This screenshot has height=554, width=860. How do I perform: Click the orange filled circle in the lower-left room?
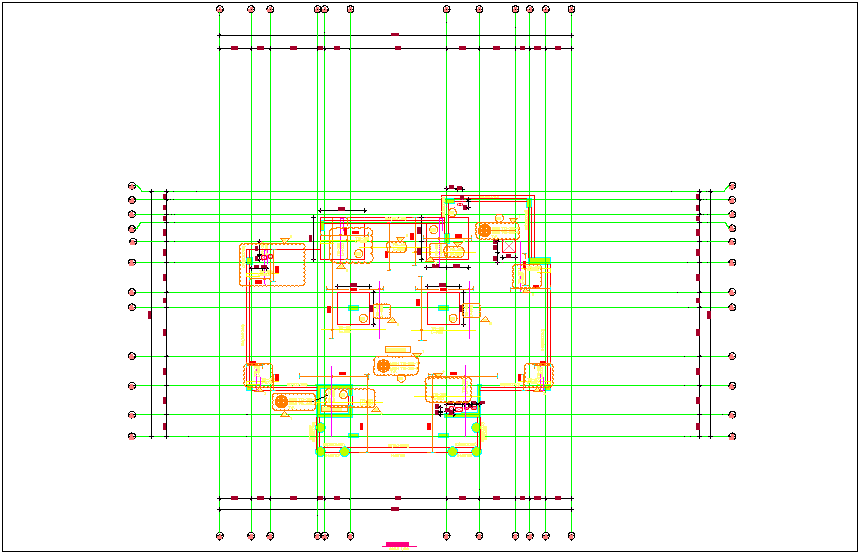282,401
